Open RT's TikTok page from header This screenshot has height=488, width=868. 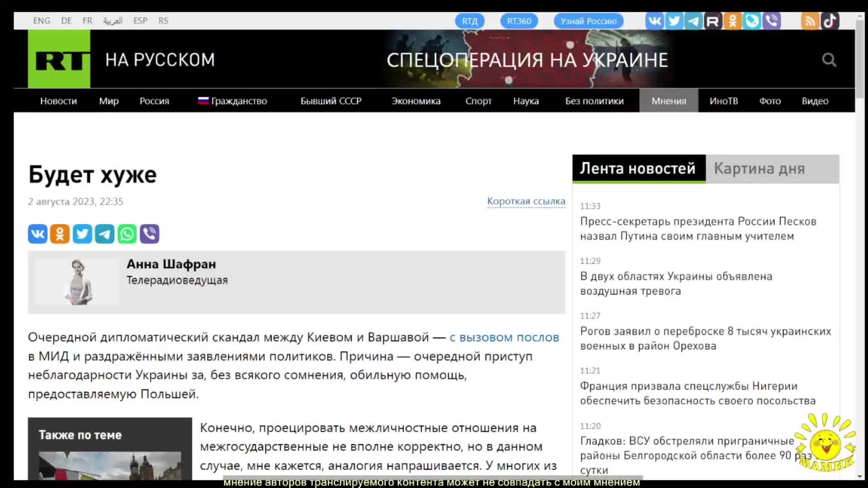click(x=830, y=20)
